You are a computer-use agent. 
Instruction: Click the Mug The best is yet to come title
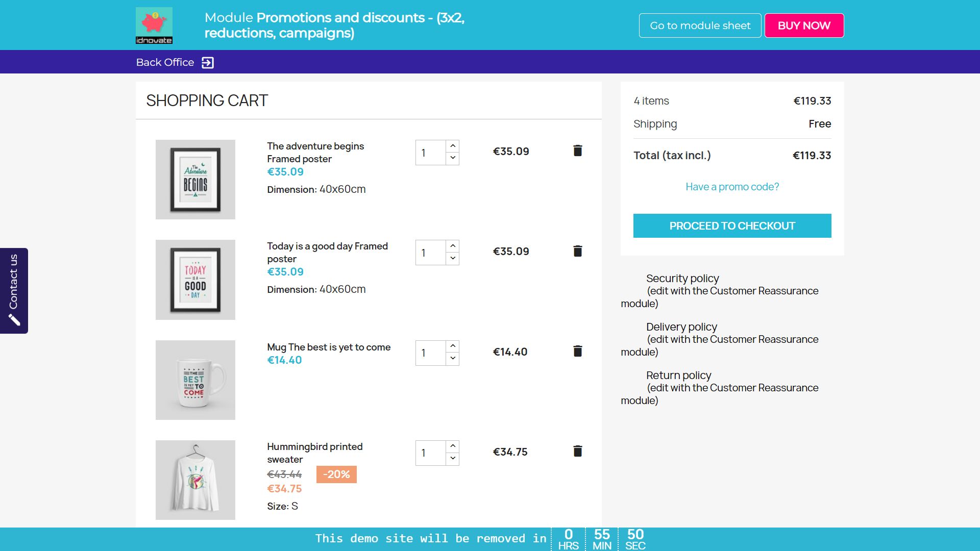[x=329, y=347]
